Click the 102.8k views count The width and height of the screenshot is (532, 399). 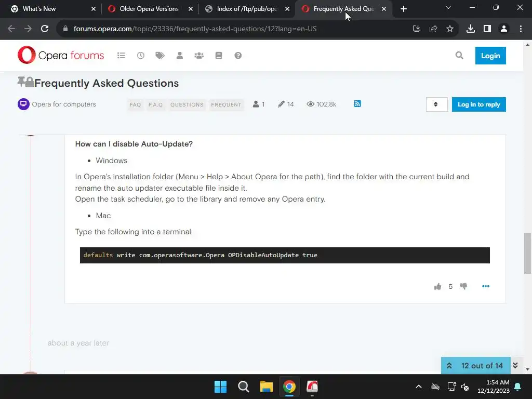pyautogui.click(x=321, y=104)
